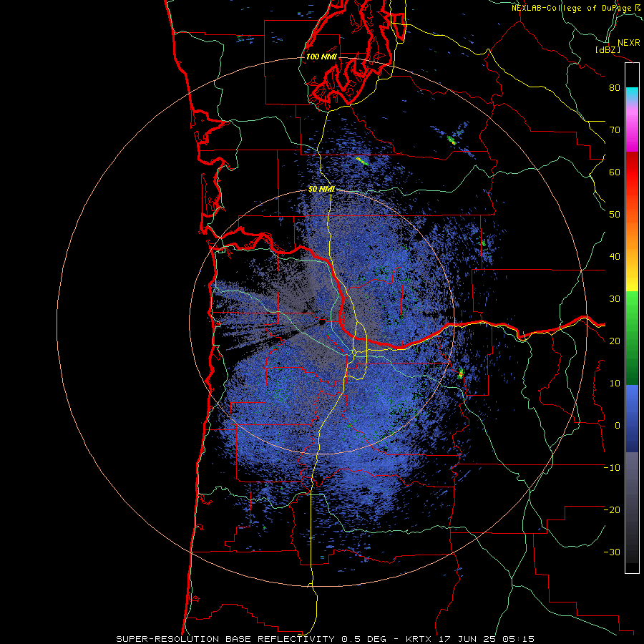The image size is (644, 644).
Task: Click "SUPER-RESOLUTION BASE REFLECTIVITY" caption text
Action: point(225,639)
